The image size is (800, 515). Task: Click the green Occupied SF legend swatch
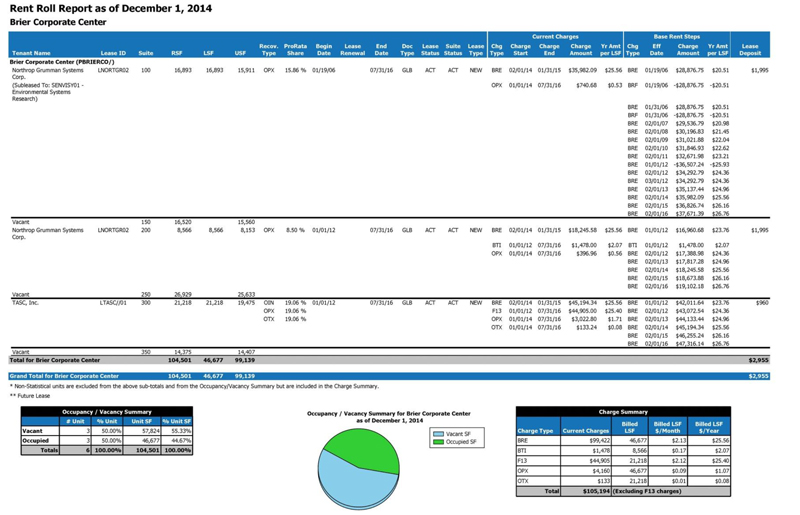[x=438, y=442]
